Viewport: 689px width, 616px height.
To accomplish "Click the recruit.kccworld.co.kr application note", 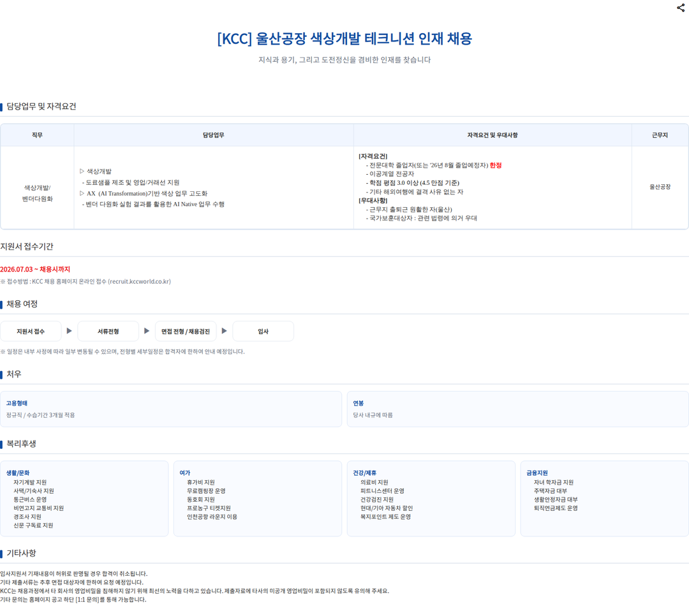I will (85, 282).
